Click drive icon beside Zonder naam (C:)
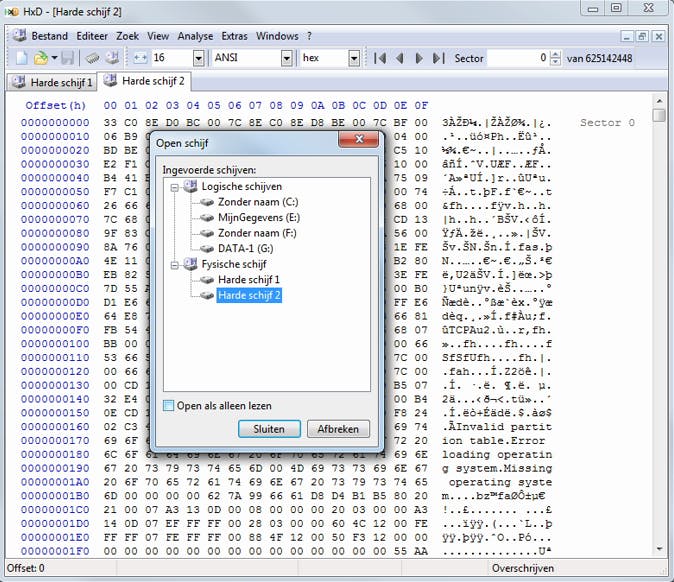The height and width of the screenshot is (582, 674). (207, 202)
